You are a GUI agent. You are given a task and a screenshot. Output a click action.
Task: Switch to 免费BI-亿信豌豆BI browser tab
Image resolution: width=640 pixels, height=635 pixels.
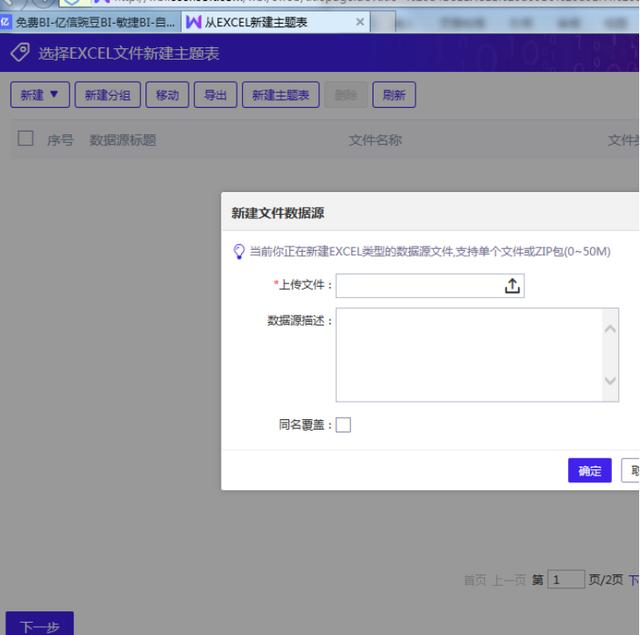(90, 22)
